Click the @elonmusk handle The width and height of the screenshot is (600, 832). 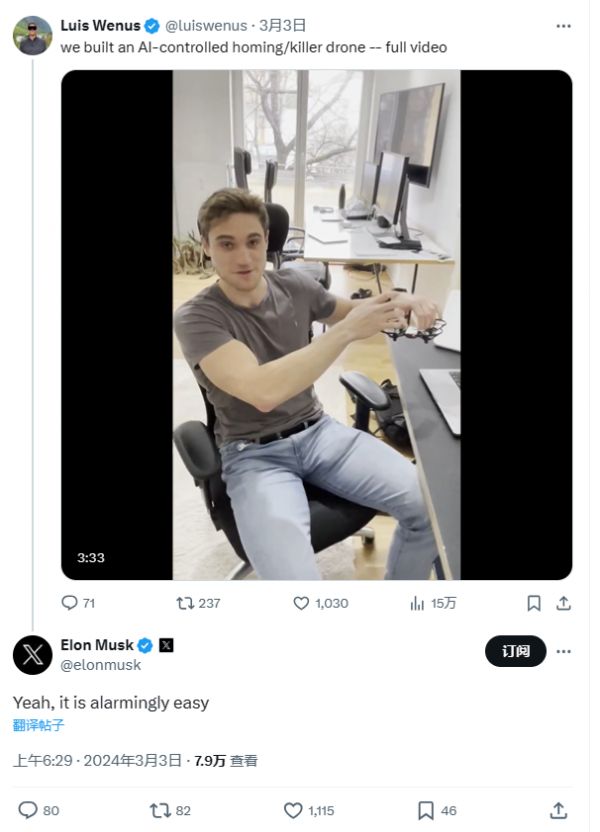100,665
